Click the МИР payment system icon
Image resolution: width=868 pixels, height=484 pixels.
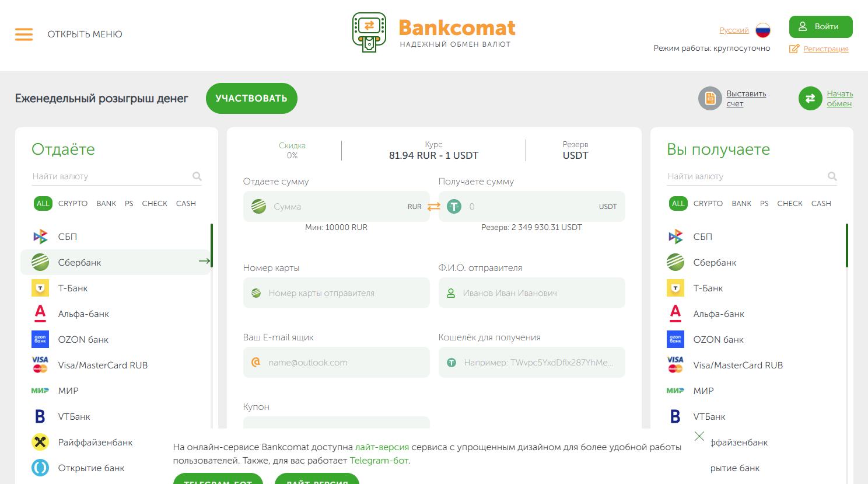coord(40,391)
